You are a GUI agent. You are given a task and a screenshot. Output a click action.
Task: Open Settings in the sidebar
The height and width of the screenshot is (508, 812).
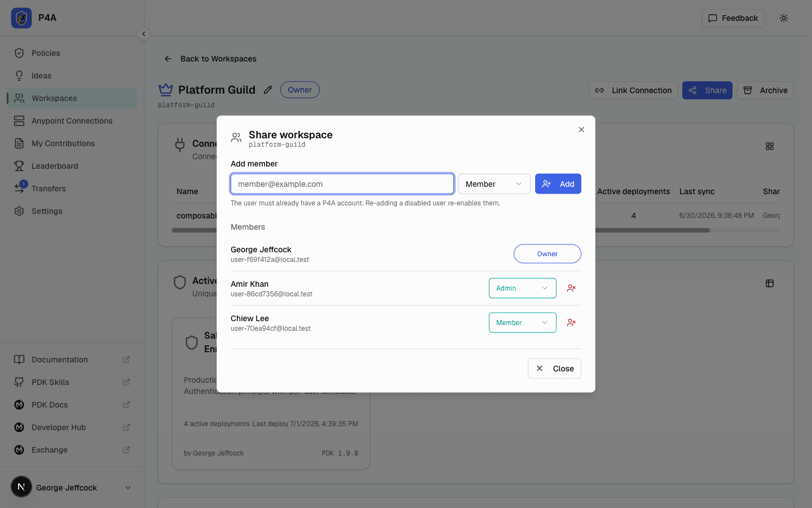[72, 211]
